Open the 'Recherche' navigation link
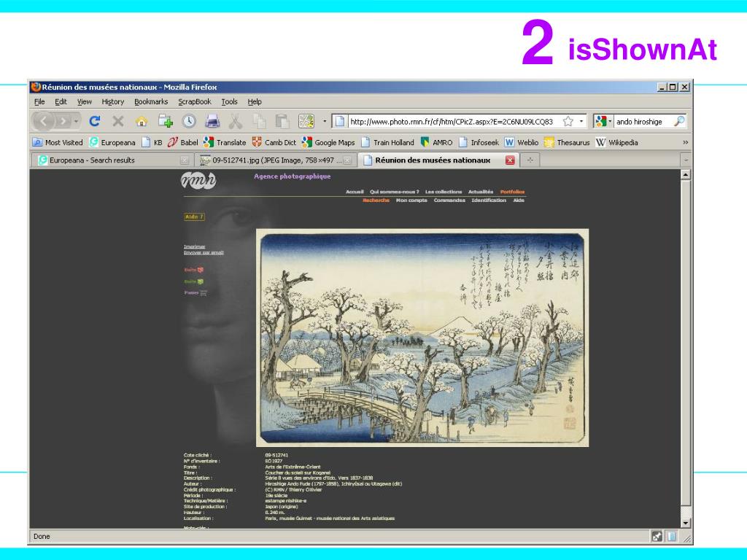The image size is (747, 560). tap(376, 201)
